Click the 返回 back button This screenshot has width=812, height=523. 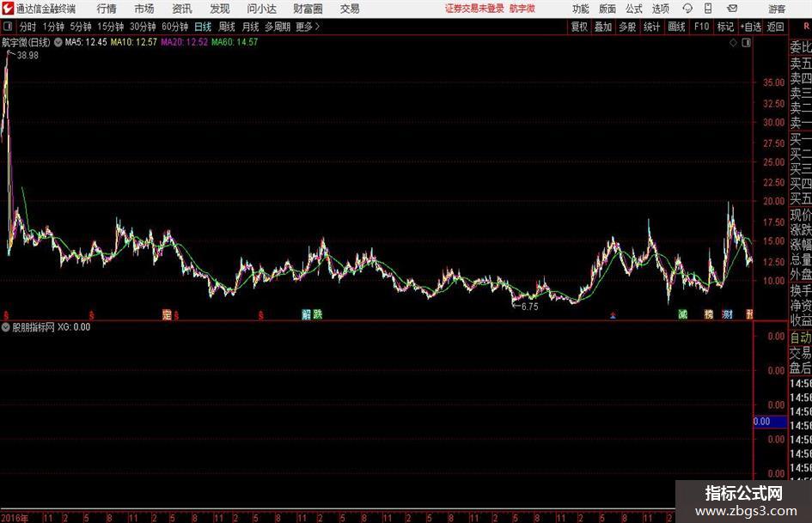[x=775, y=27]
